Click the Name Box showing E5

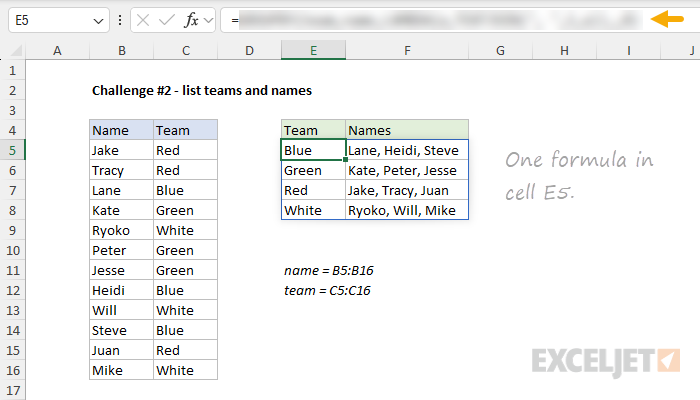[58, 20]
